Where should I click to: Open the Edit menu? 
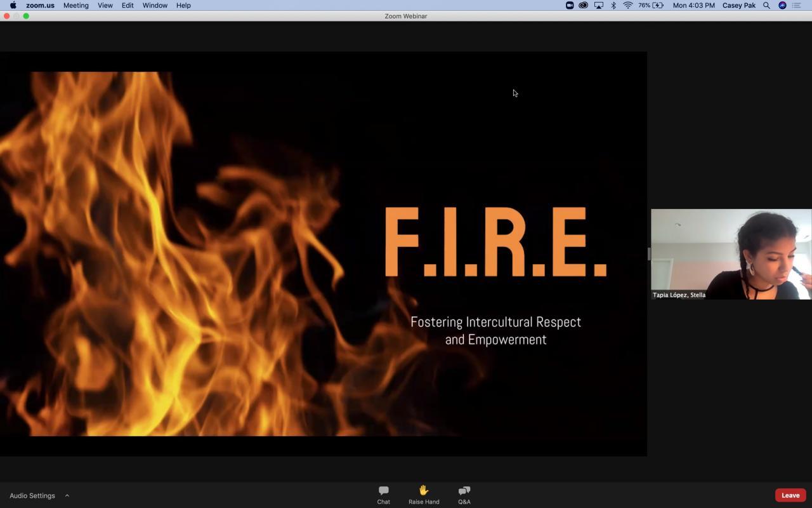pos(128,5)
